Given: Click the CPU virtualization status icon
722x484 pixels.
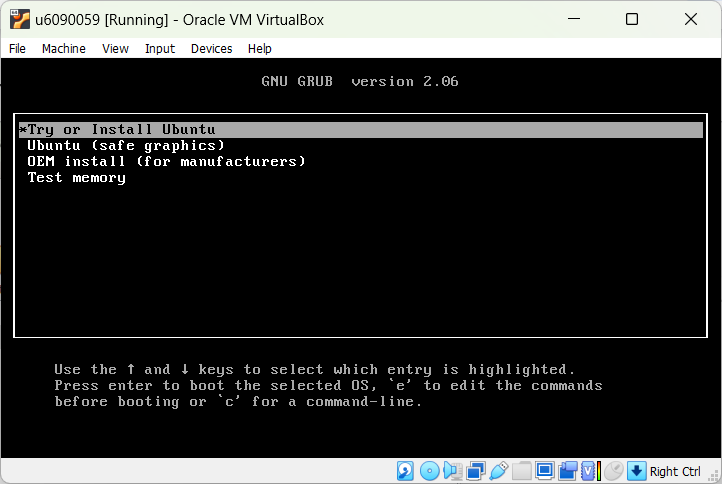Looking at the screenshot, I should (x=590, y=471).
